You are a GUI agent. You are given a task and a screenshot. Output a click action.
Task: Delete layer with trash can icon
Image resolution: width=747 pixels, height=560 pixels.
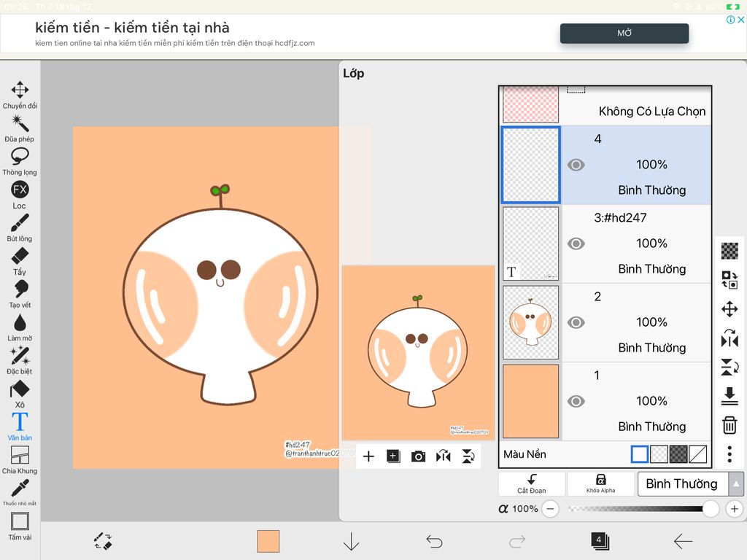tap(729, 425)
